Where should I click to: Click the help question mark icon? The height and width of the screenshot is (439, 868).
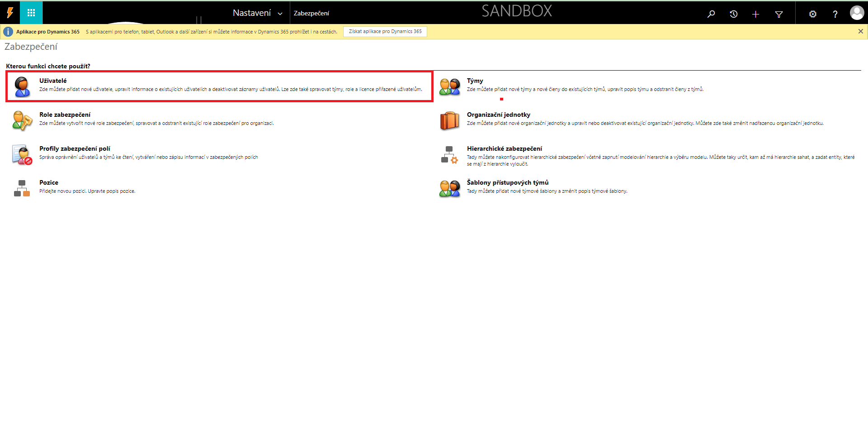tap(835, 14)
